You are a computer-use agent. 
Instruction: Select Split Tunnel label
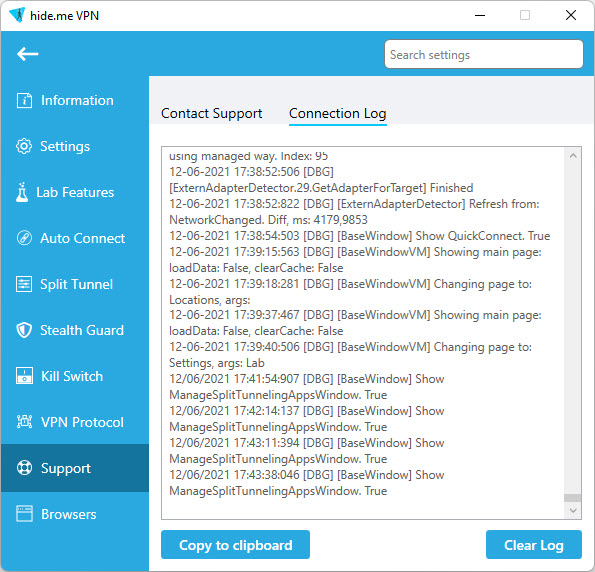coord(77,284)
